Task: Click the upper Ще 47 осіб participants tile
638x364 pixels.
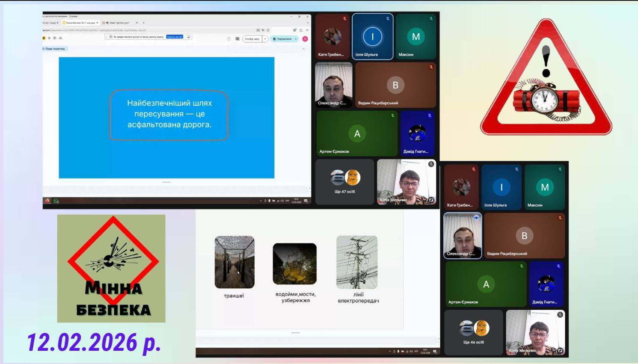Action: [x=344, y=182]
